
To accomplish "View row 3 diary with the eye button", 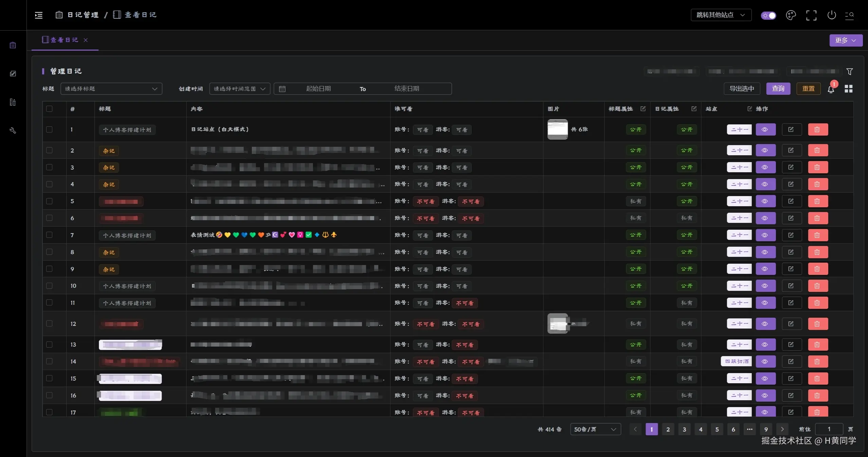I will (765, 167).
